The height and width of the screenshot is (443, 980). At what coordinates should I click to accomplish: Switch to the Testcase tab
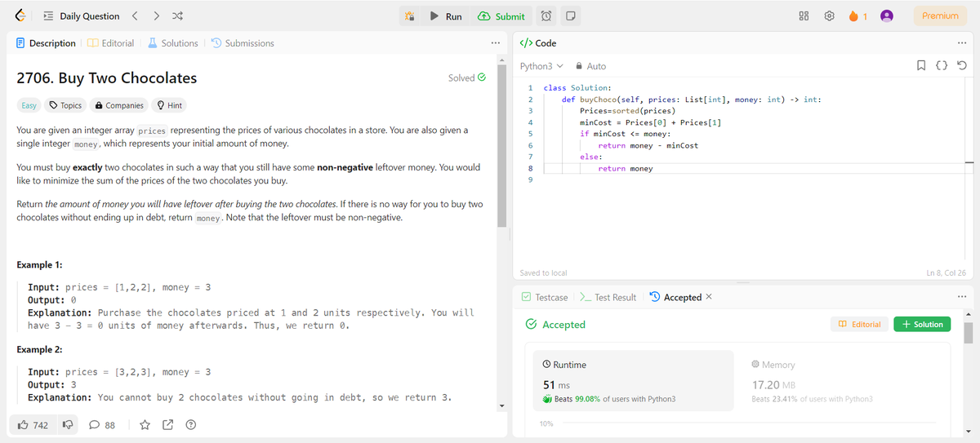[x=545, y=297]
